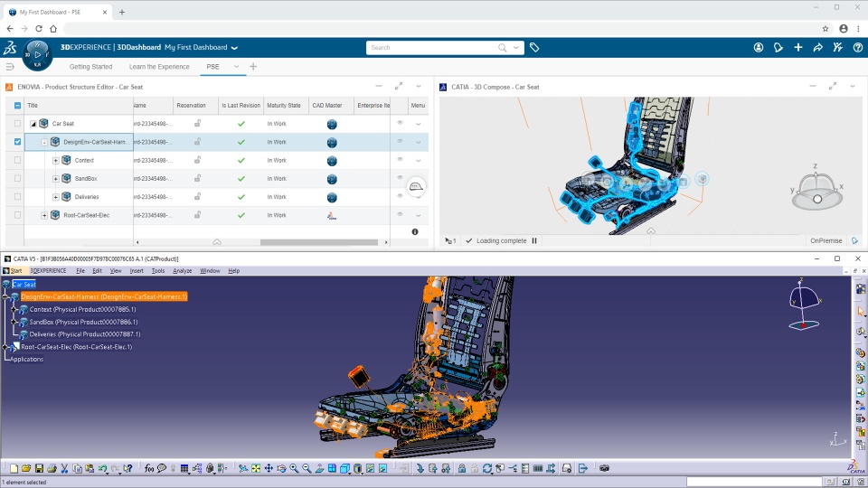The width and height of the screenshot is (868, 488).
Task: Switch to the Getting Started tab
Action: 90,66
